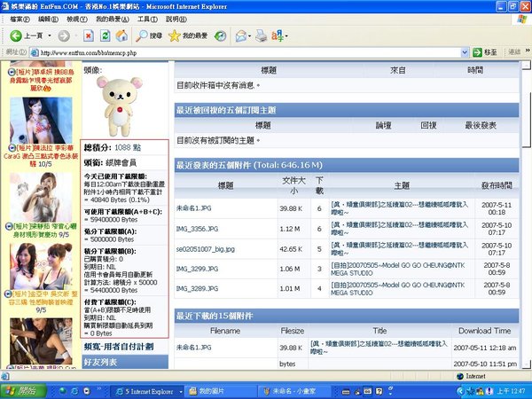The image size is (532, 399).
Task: Click the Print icon in toolbar
Action: click(x=262, y=35)
